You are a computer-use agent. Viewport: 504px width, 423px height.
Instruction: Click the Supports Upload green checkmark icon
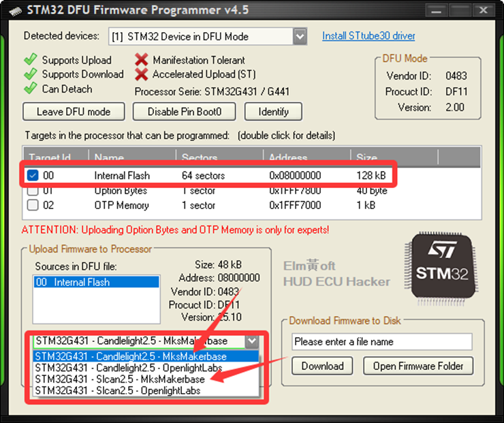coord(31,59)
